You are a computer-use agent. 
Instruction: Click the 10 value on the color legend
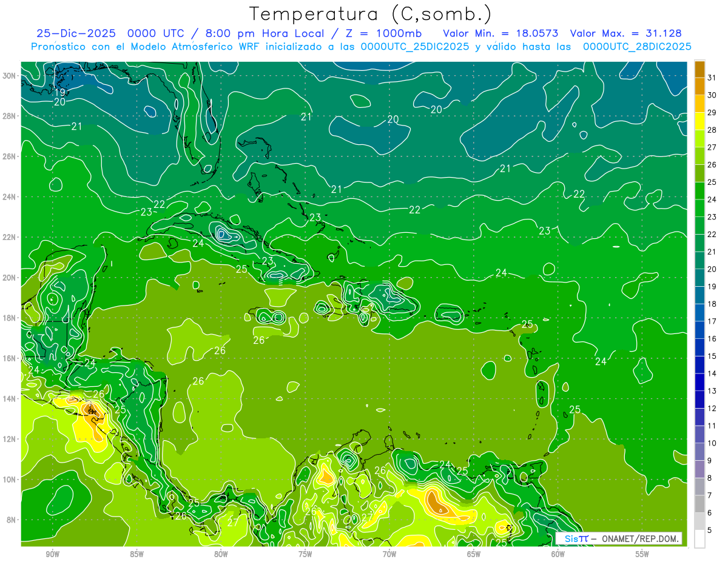[x=712, y=443]
